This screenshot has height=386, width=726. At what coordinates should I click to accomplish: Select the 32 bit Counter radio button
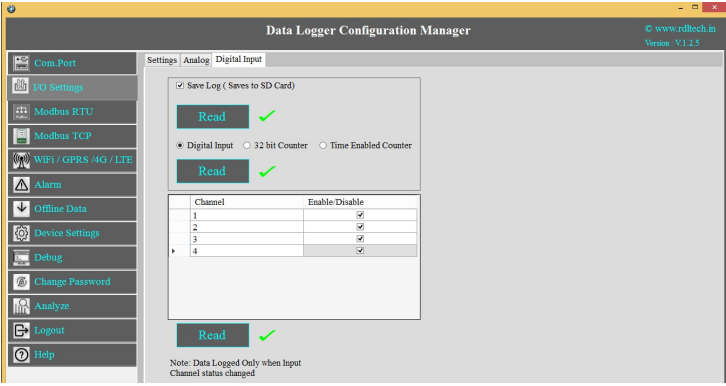tap(247, 145)
